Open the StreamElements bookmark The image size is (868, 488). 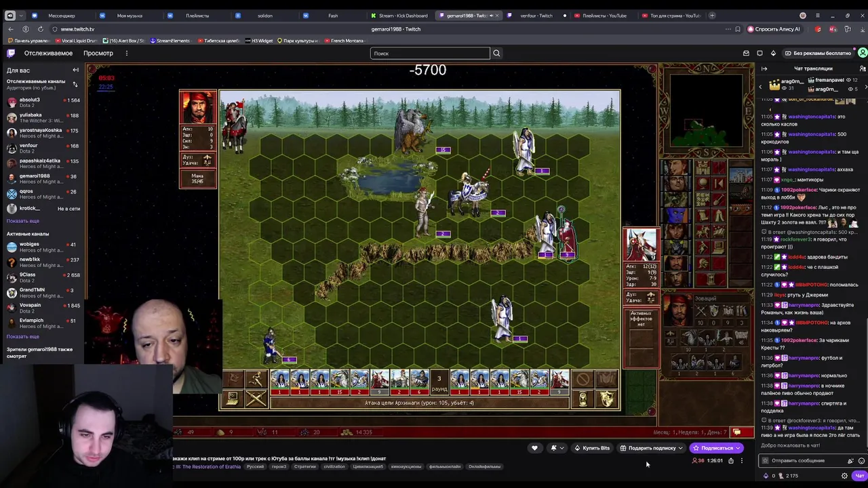pos(170,41)
